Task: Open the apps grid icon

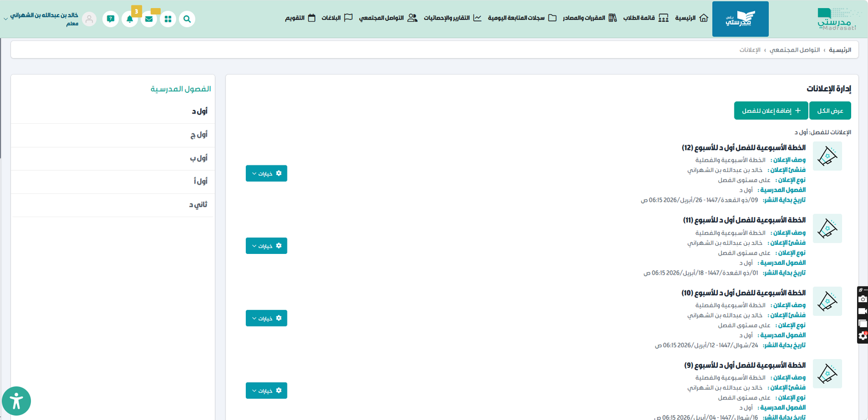Action: tap(168, 19)
